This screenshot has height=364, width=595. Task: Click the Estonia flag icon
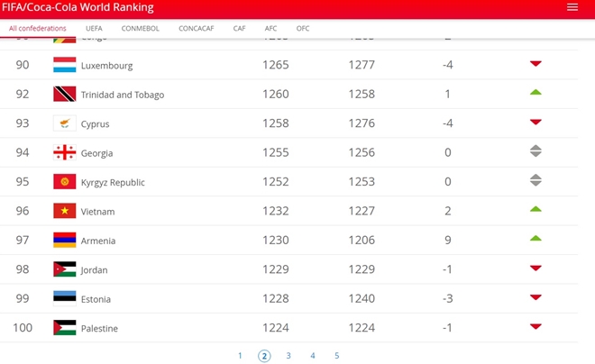click(65, 298)
